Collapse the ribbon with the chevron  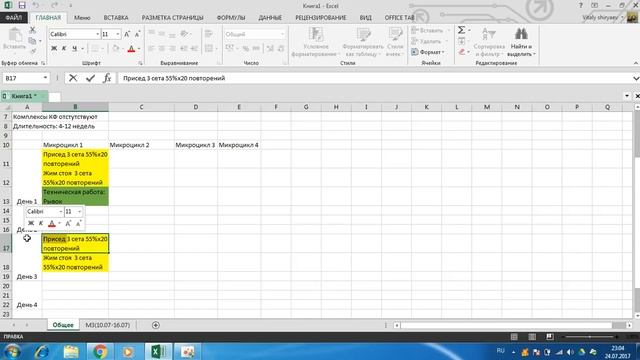pyautogui.click(x=636, y=63)
